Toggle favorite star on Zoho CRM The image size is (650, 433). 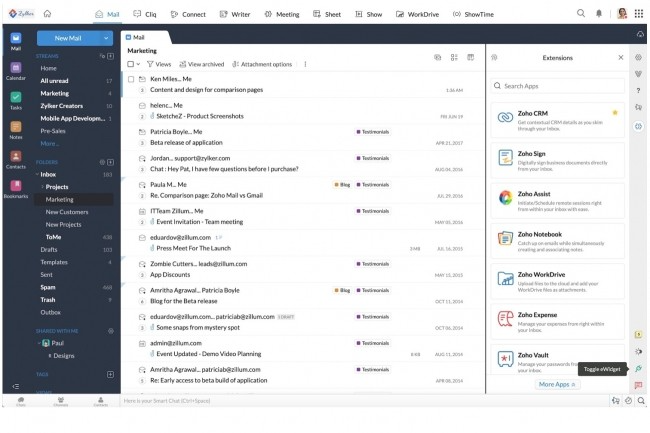(x=615, y=112)
